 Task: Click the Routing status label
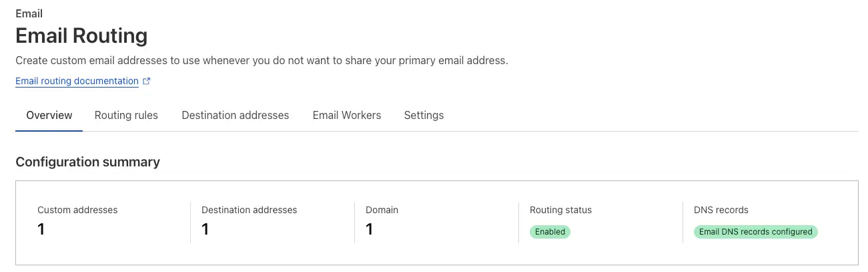560,210
